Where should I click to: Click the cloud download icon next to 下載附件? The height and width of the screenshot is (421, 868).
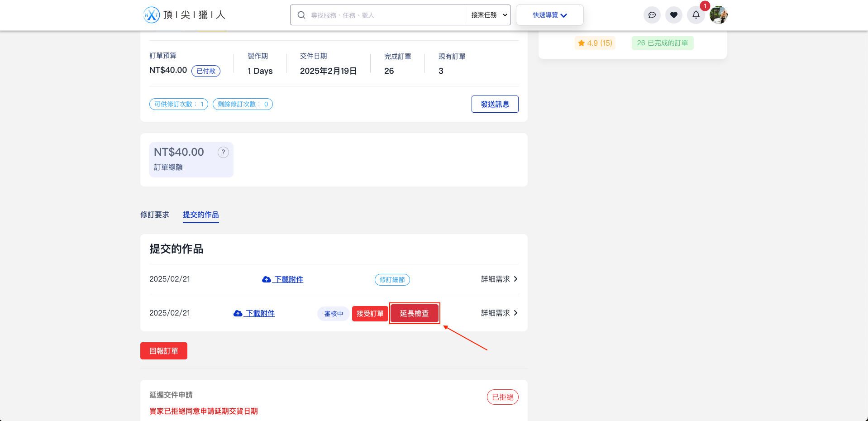tap(266, 279)
